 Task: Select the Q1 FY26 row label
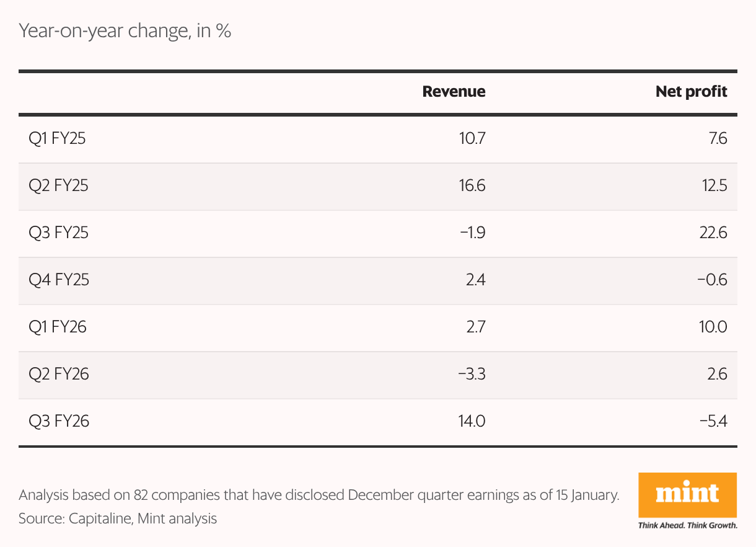pos(58,327)
